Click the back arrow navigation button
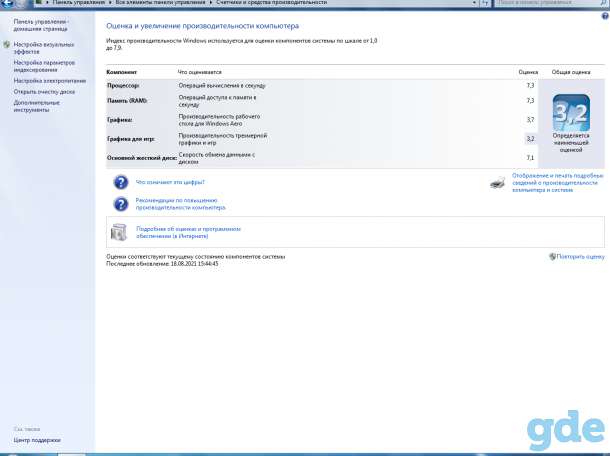Image resolution: width=610 pixels, height=456 pixels. coord(7,3)
